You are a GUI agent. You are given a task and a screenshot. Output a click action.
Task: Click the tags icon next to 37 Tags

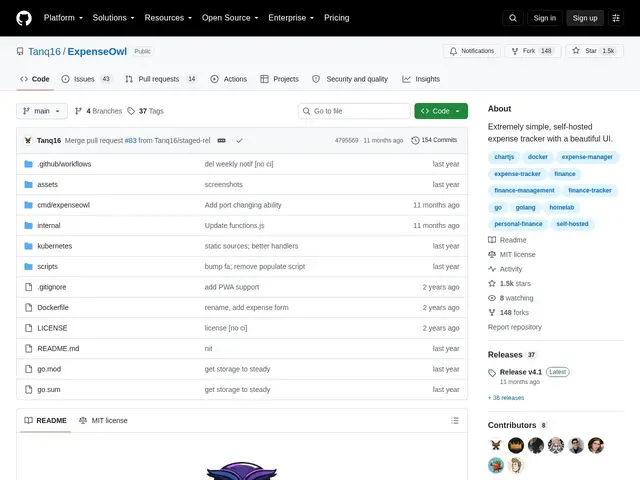click(x=131, y=111)
